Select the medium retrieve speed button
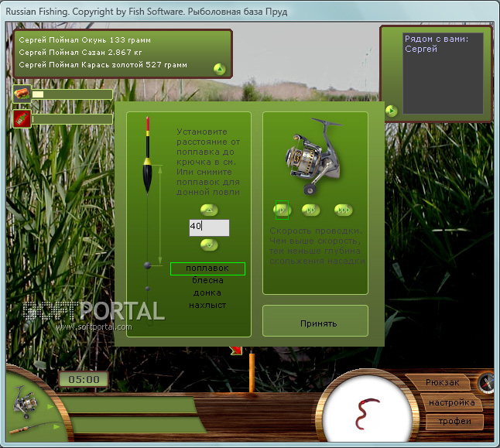This screenshot has height=448, width=500. 311,210
